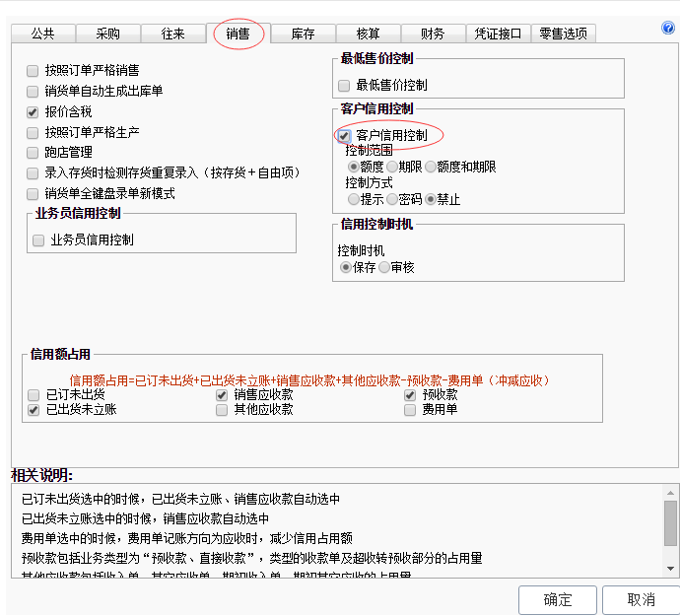Select the 零售选项 tab

pyautogui.click(x=564, y=34)
